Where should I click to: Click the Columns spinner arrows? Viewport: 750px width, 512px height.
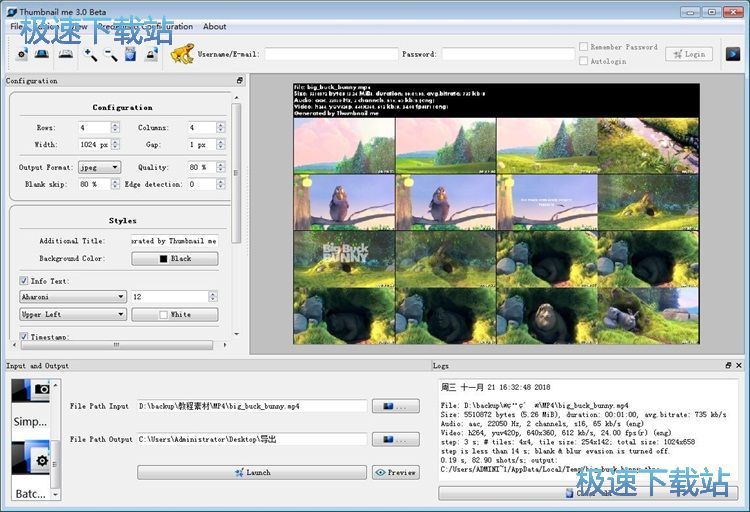pos(220,127)
